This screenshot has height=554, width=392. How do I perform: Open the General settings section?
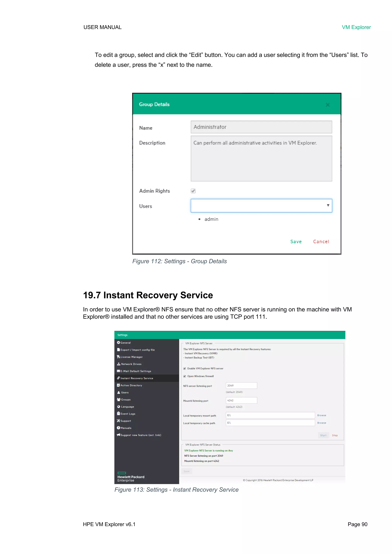(126, 343)
